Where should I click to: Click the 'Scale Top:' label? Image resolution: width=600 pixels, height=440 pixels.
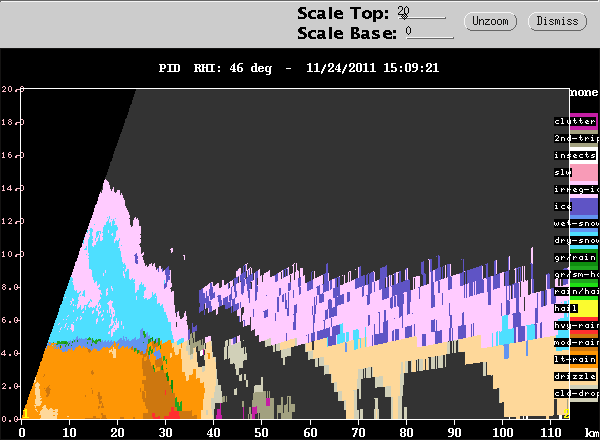click(x=343, y=13)
